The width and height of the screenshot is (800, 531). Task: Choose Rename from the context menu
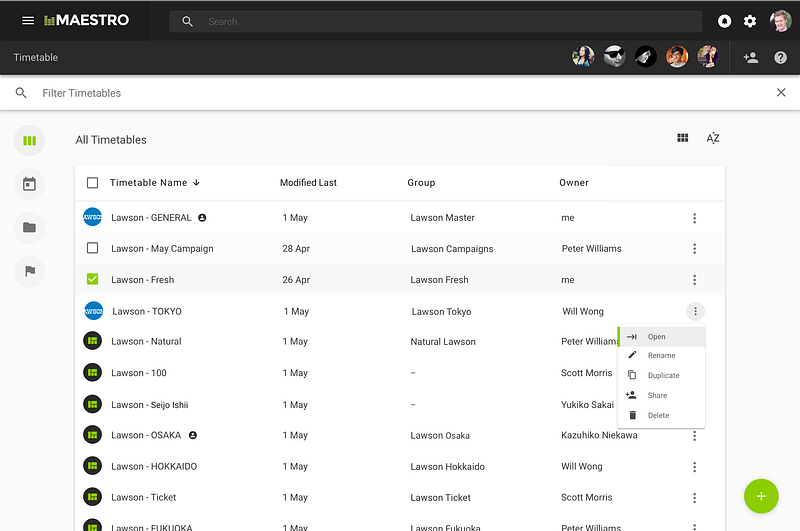tap(661, 356)
